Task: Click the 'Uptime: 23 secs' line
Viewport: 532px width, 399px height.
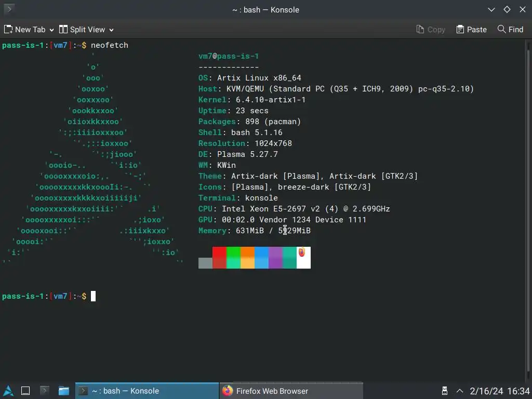Action: click(233, 111)
